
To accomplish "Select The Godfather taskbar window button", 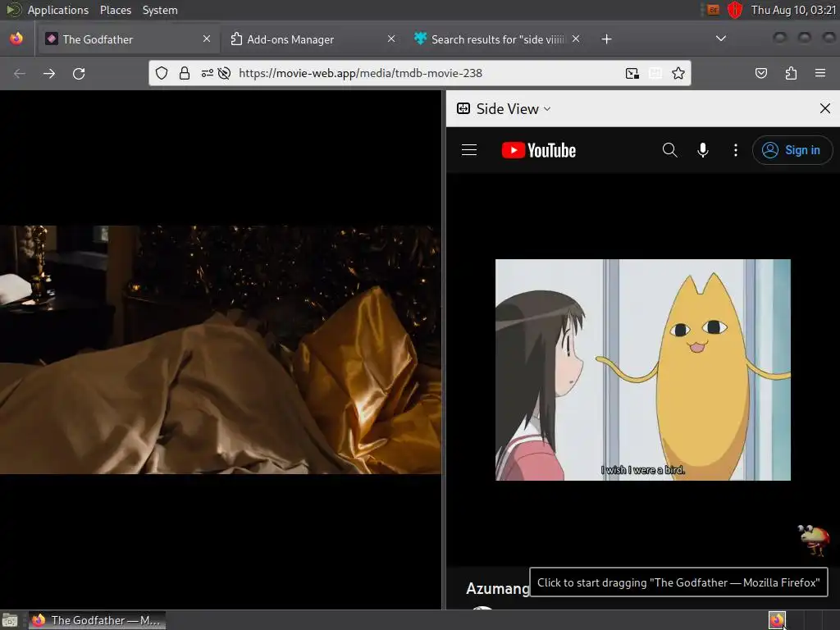I will pyautogui.click(x=97, y=620).
